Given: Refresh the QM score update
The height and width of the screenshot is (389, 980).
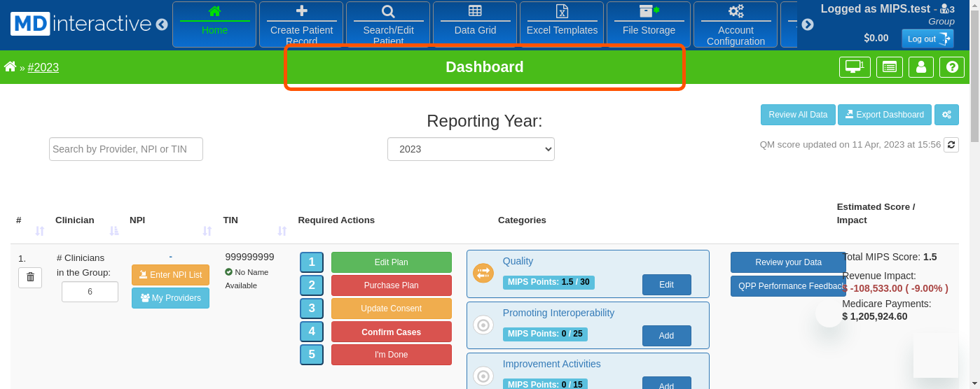Looking at the screenshot, I should (951, 145).
